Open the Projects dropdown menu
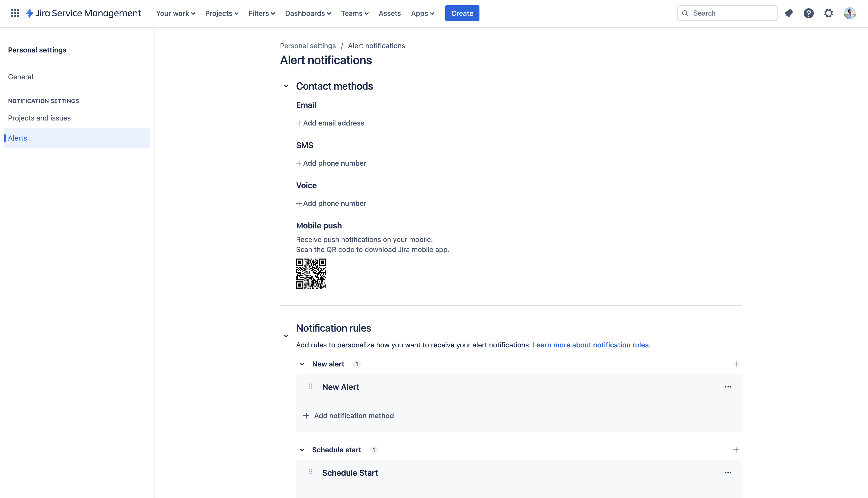868x498 pixels. coord(222,13)
